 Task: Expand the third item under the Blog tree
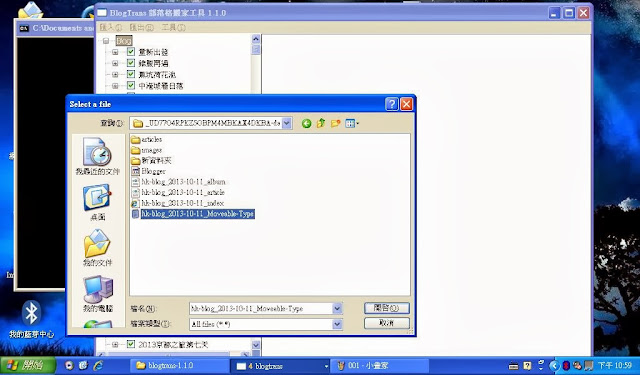click(x=115, y=75)
